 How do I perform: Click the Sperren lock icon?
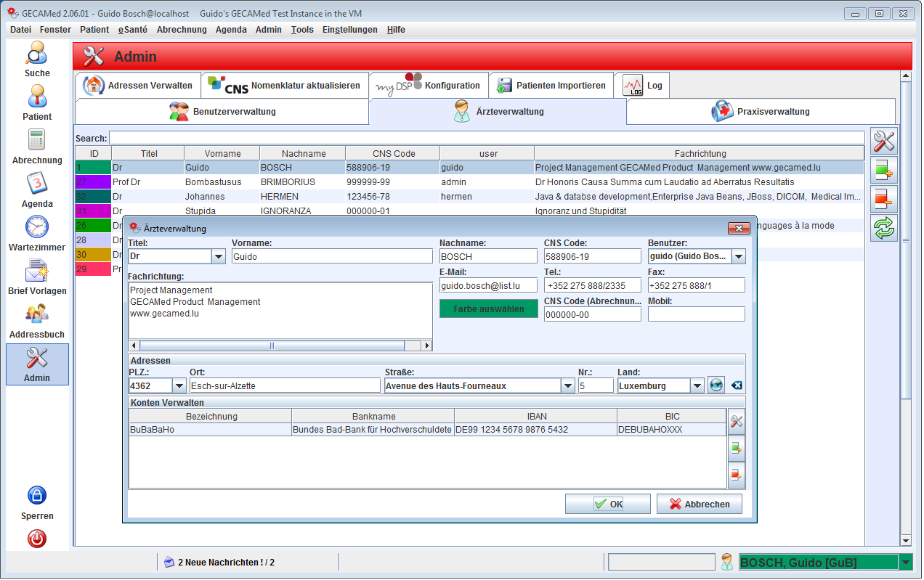36,496
